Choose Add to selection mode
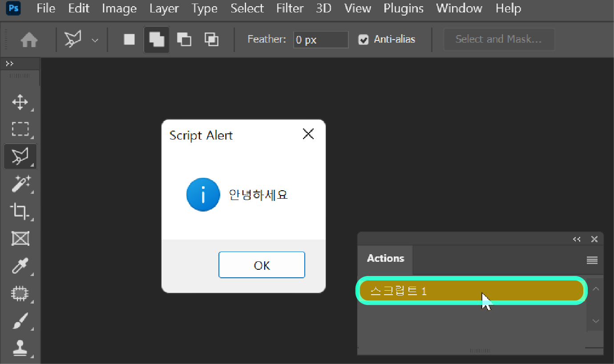Image resolution: width=614 pixels, height=364 pixels. (x=157, y=40)
